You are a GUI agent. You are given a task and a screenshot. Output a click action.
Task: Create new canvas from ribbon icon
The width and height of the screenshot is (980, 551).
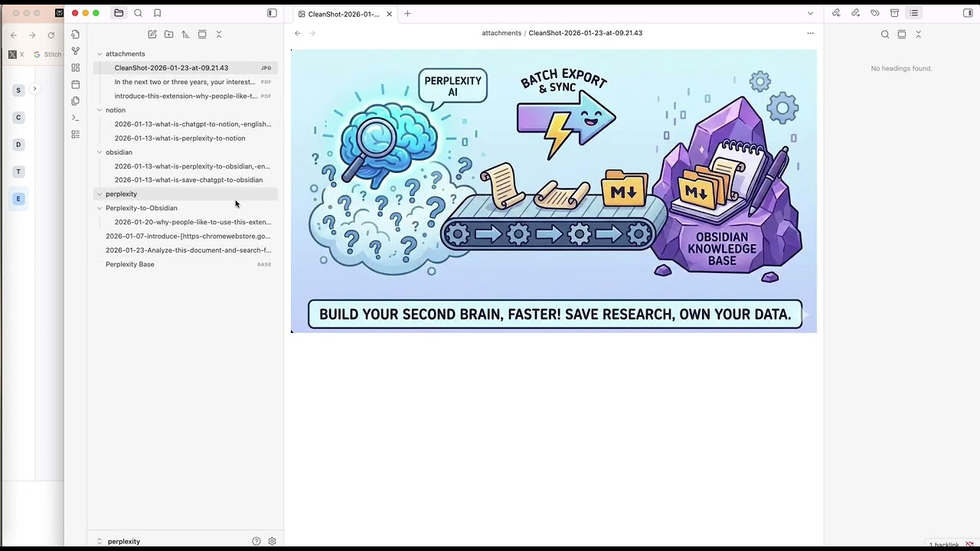75,67
